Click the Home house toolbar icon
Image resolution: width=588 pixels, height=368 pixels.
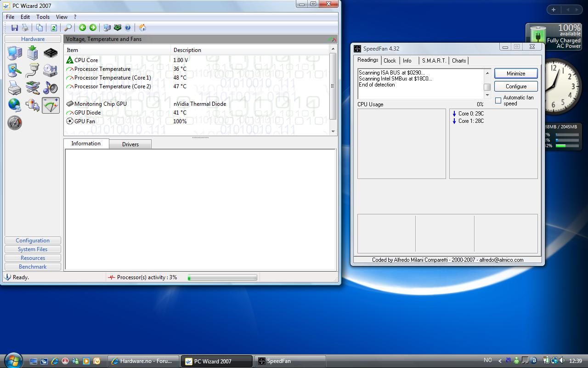[x=142, y=28]
